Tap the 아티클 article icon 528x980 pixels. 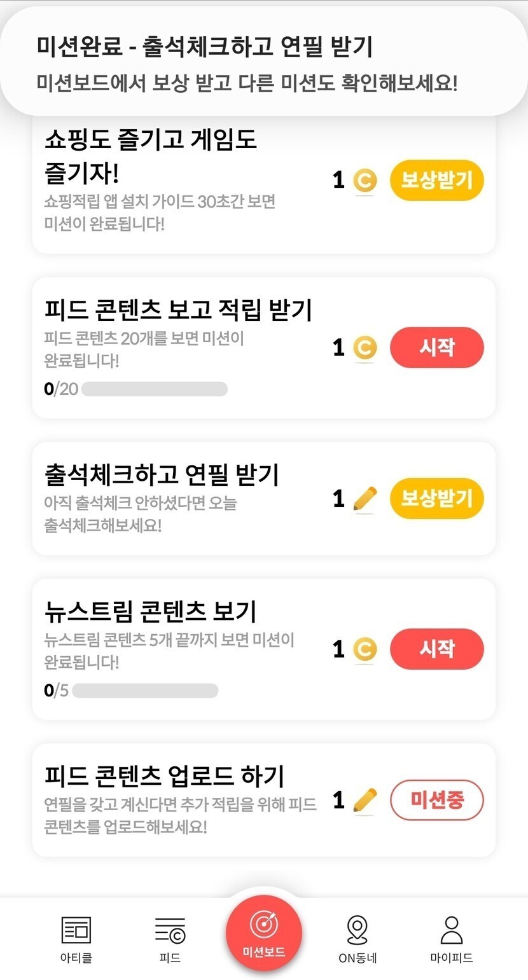pos(76,930)
